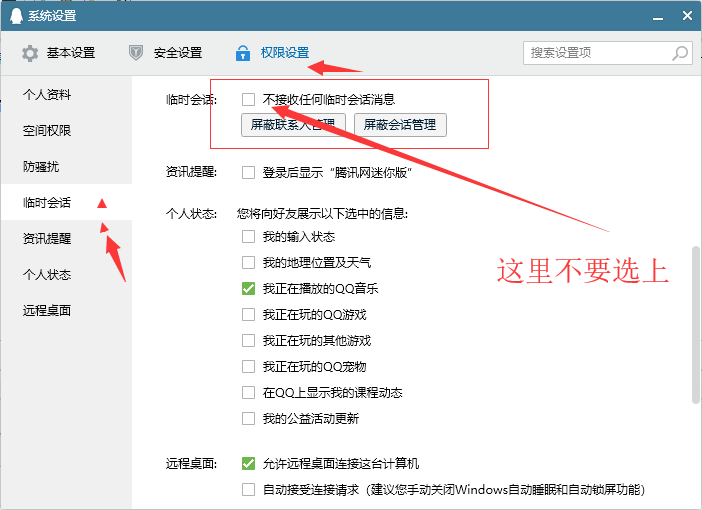Select 远程桌面 in the left sidebar
702x510 pixels.
[47, 311]
